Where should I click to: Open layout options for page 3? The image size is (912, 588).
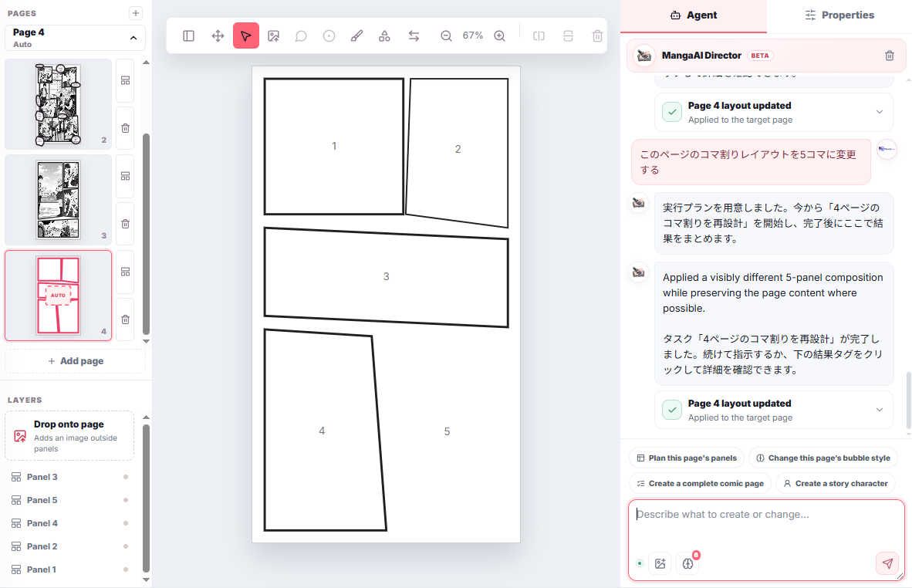point(125,176)
